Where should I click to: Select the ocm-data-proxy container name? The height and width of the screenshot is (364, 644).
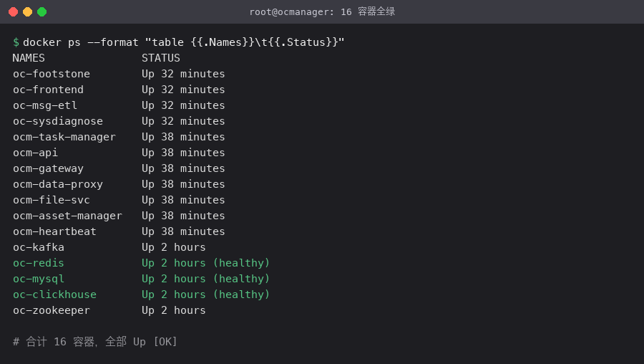tap(58, 184)
